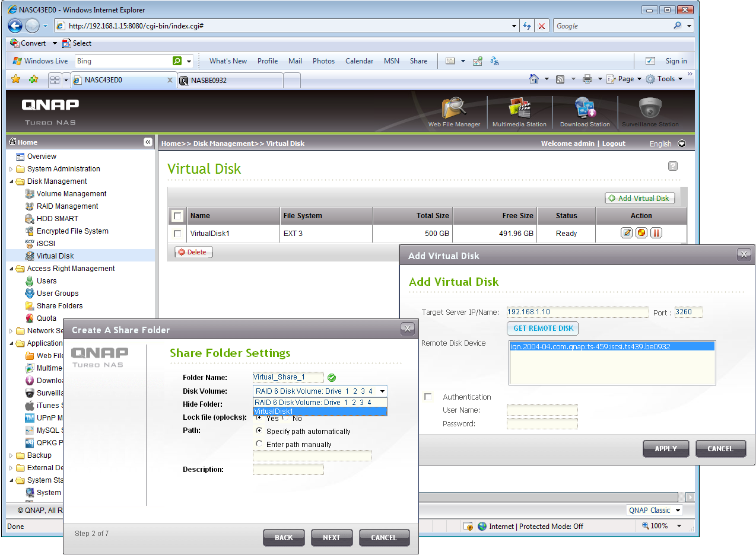Open the Page menu in toolbar
The image size is (756, 555).
623,79
